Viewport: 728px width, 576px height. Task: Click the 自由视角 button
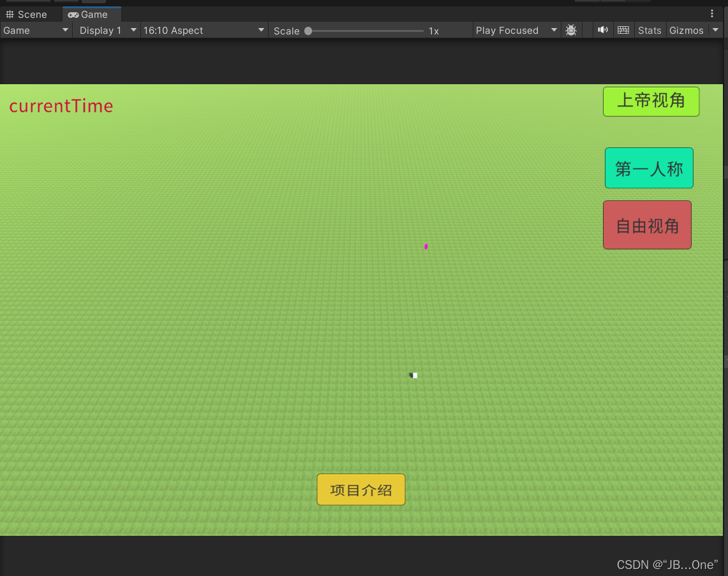[x=647, y=225]
